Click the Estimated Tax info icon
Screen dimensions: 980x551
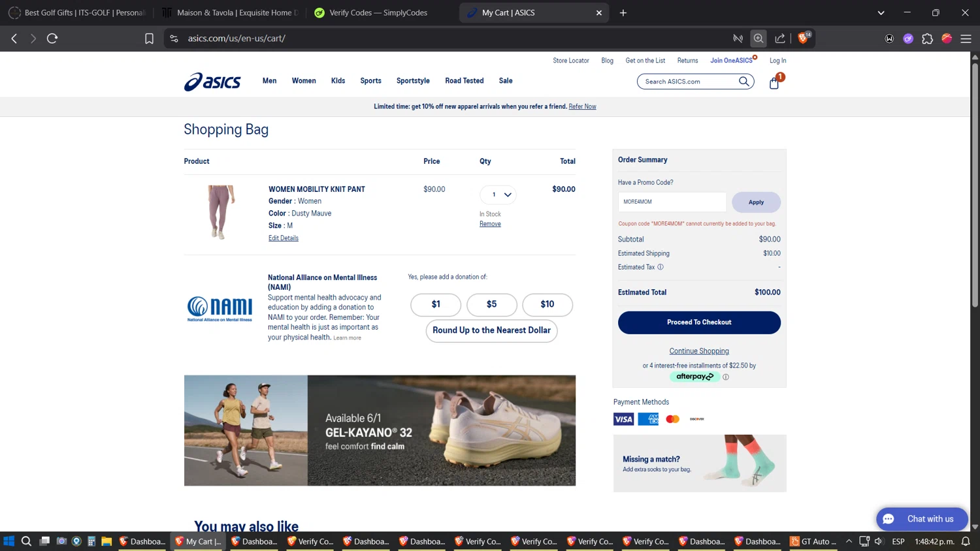click(661, 267)
